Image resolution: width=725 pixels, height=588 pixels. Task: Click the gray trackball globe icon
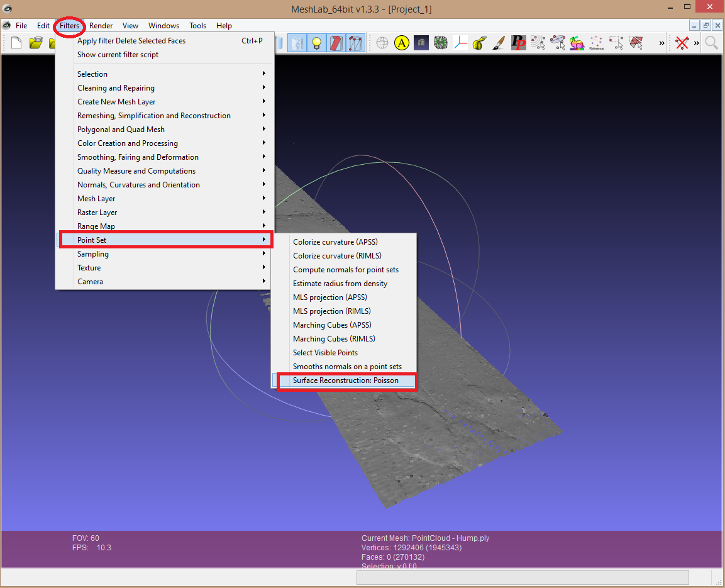click(x=382, y=43)
